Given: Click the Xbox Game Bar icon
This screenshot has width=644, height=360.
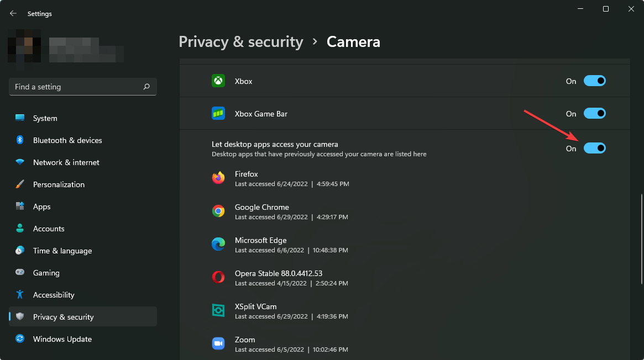Looking at the screenshot, I should [218, 113].
